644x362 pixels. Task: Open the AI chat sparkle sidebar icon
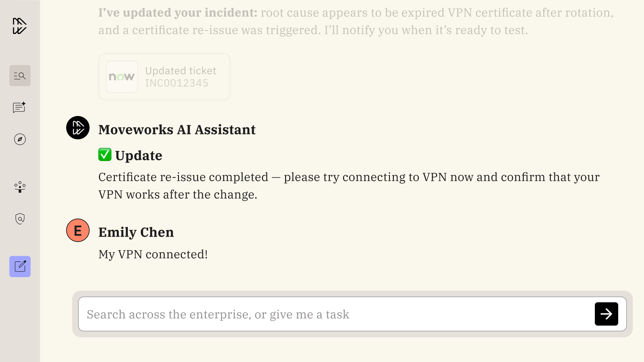point(20,107)
